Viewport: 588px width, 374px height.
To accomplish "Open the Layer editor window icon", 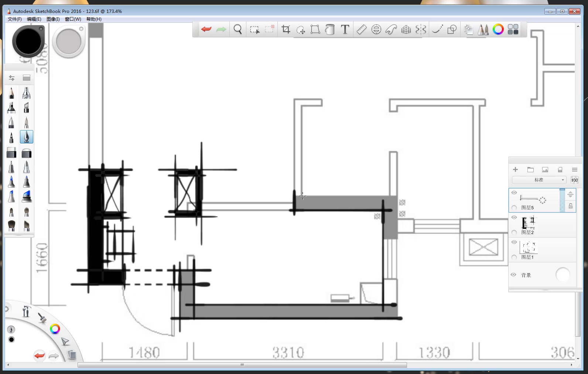I will 468,29.
